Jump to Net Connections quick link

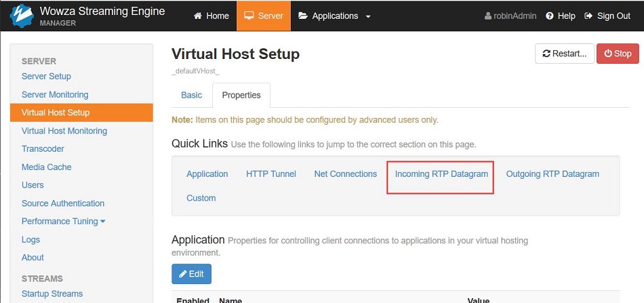point(346,174)
